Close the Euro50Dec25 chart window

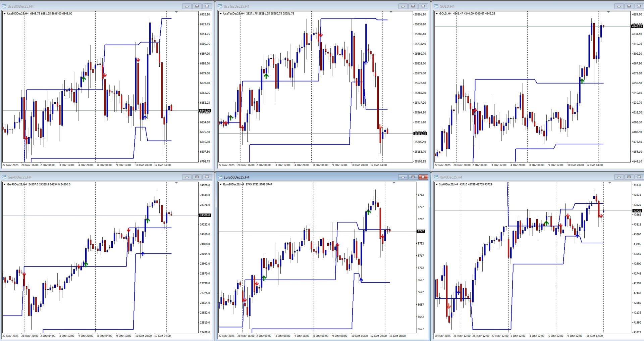coord(423,177)
